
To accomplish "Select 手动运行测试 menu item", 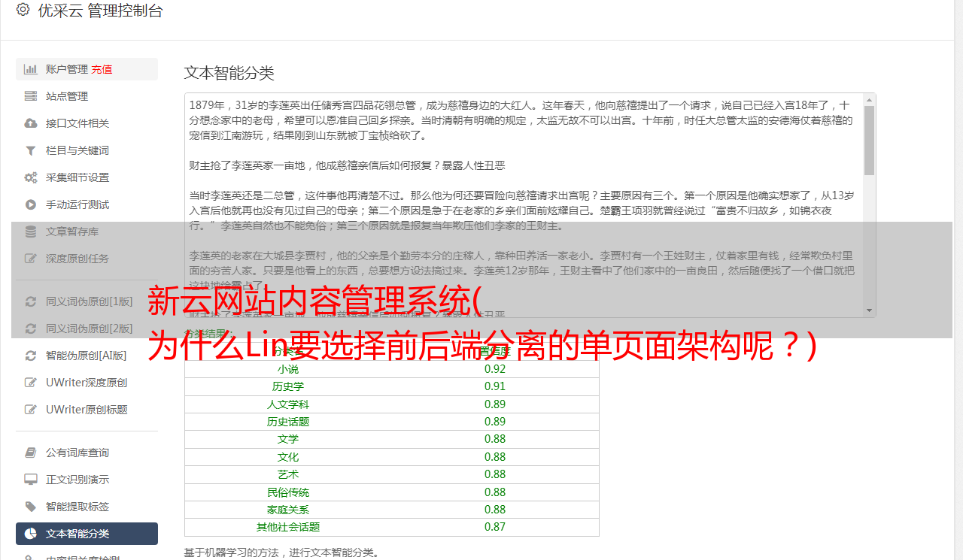I will [x=87, y=204].
